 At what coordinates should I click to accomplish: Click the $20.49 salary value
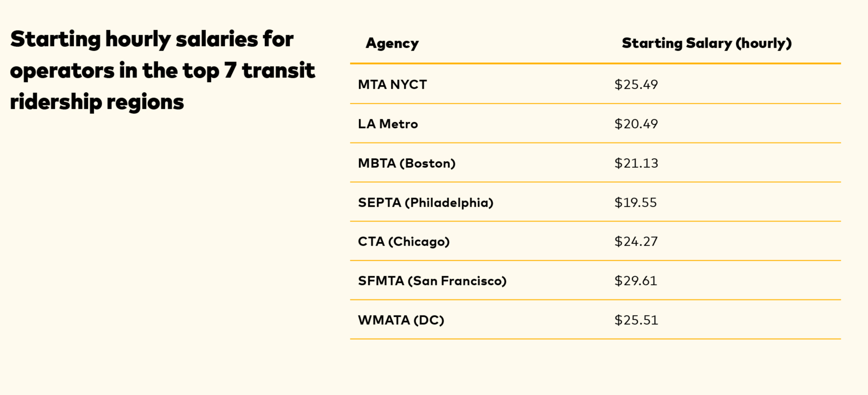[x=636, y=124]
